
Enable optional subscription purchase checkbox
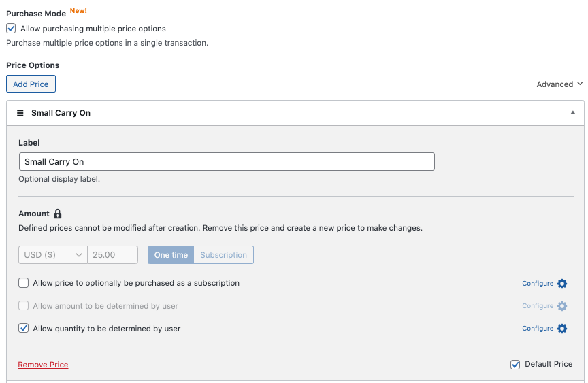coord(24,283)
